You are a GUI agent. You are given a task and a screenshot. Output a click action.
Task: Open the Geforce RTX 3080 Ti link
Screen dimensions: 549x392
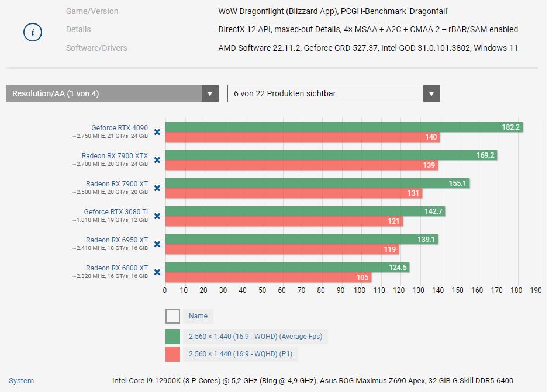(x=116, y=211)
